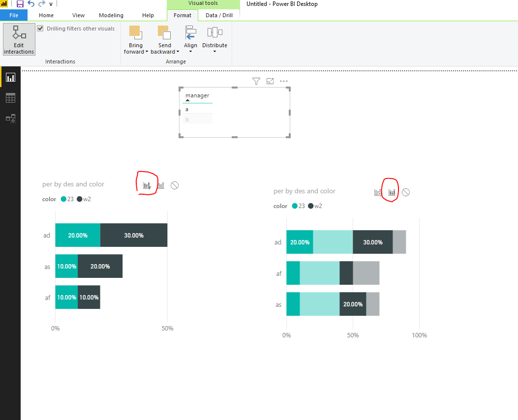This screenshot has width=518, height=420.
Task: Click legend swatch w2 in left chart
Action: (80, 199)
